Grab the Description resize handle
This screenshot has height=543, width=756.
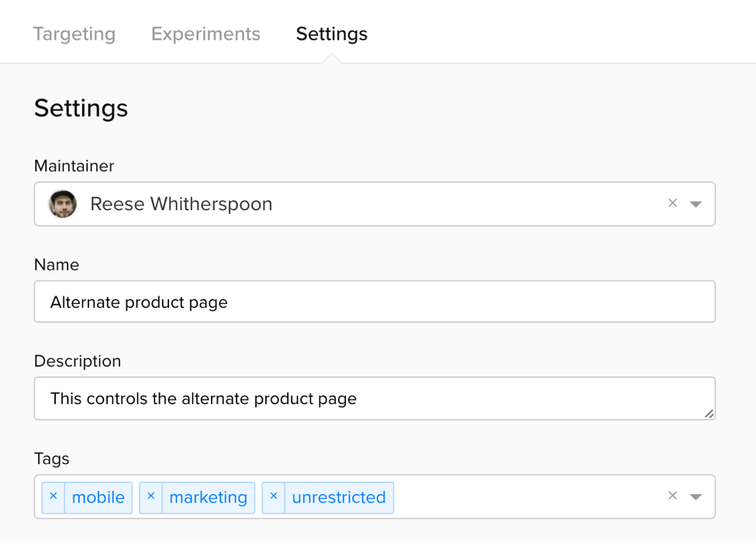(709, 413)
